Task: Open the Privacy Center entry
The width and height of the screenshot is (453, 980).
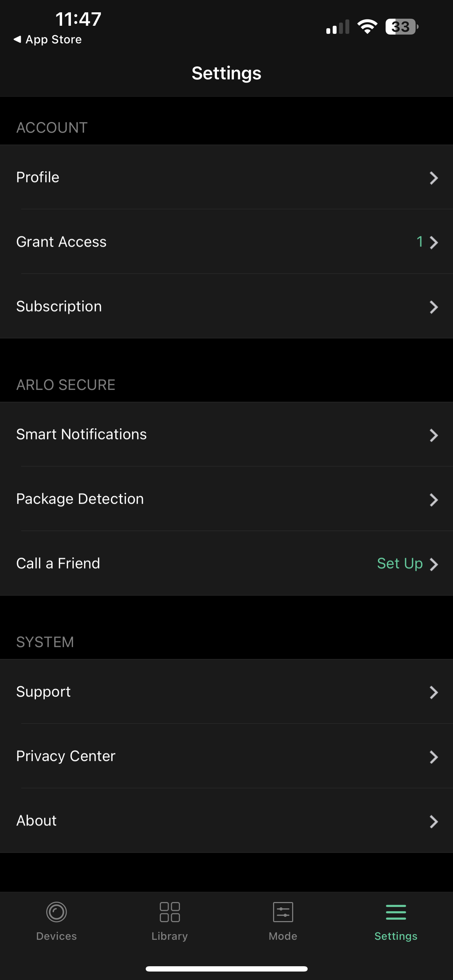Action: tap(66, 756)
